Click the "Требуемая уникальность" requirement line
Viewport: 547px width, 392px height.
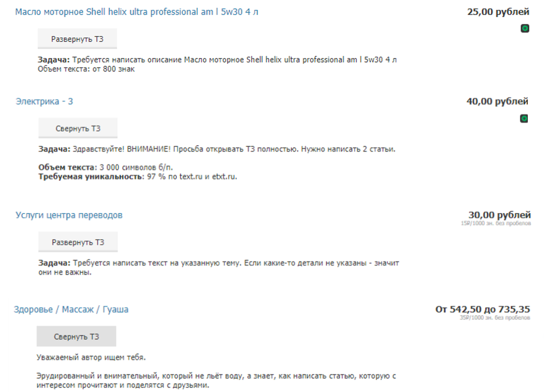click(137, 177)
